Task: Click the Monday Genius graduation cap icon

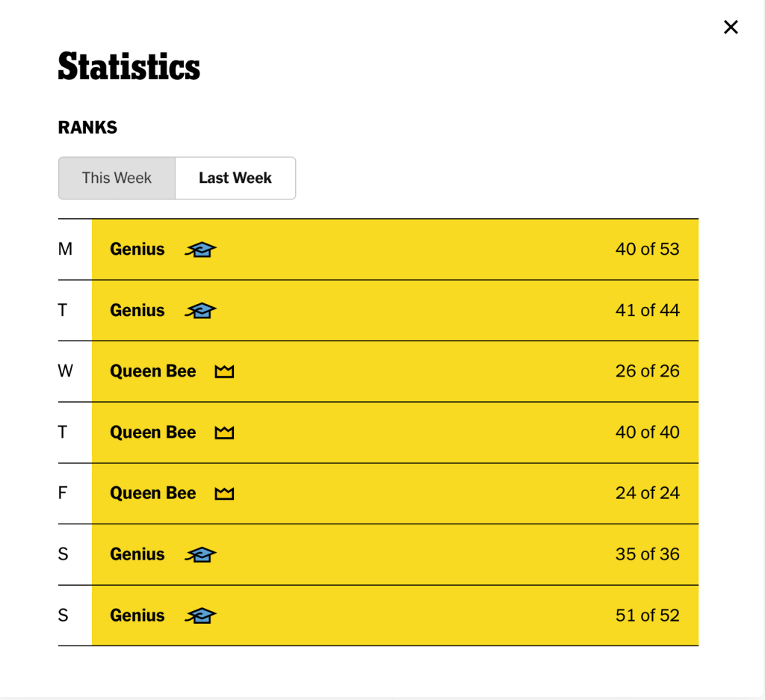Action: [x=200, y=250]
